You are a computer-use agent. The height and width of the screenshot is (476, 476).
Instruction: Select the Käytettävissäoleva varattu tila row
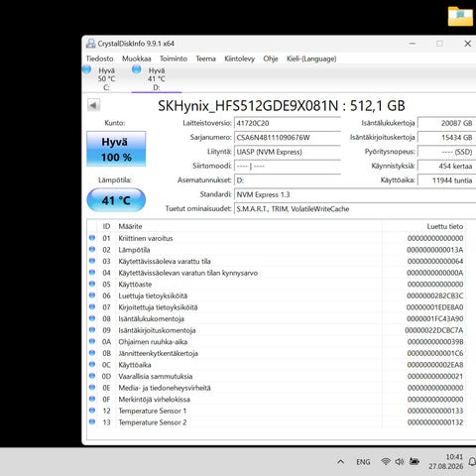(x=276, y=261)
